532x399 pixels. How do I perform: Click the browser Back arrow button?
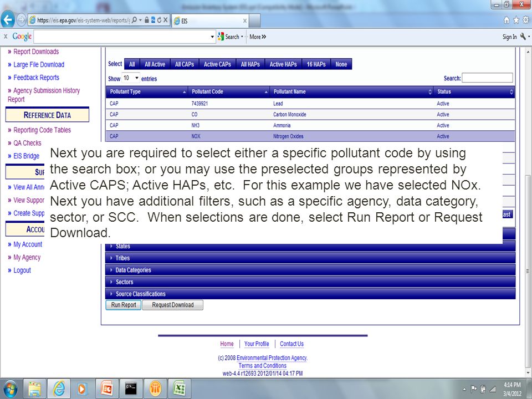click(8, 20)
